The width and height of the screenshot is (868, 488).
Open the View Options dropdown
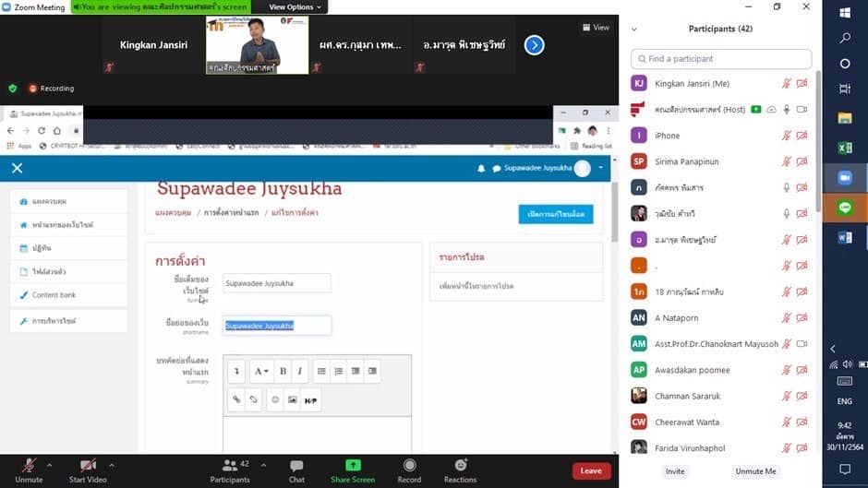click(295, 7)
